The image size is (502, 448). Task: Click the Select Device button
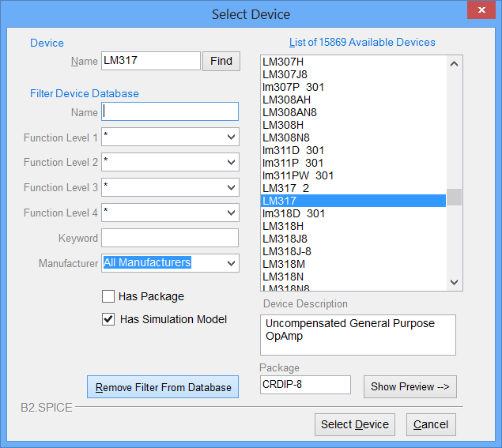(354, 424)
